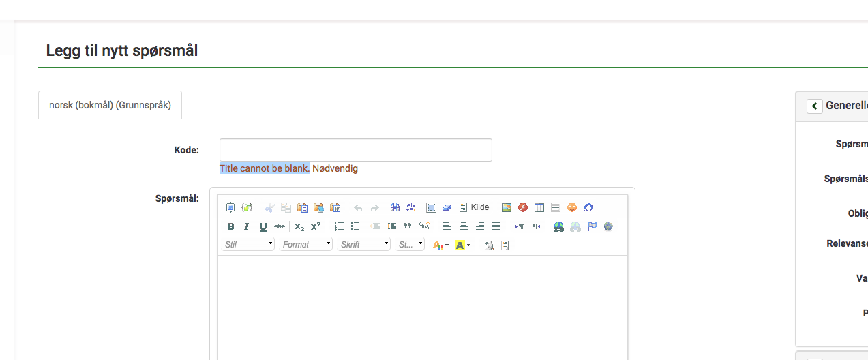Redo the editor action
Viewport: 868px width, 360px height.
(374, 207)
